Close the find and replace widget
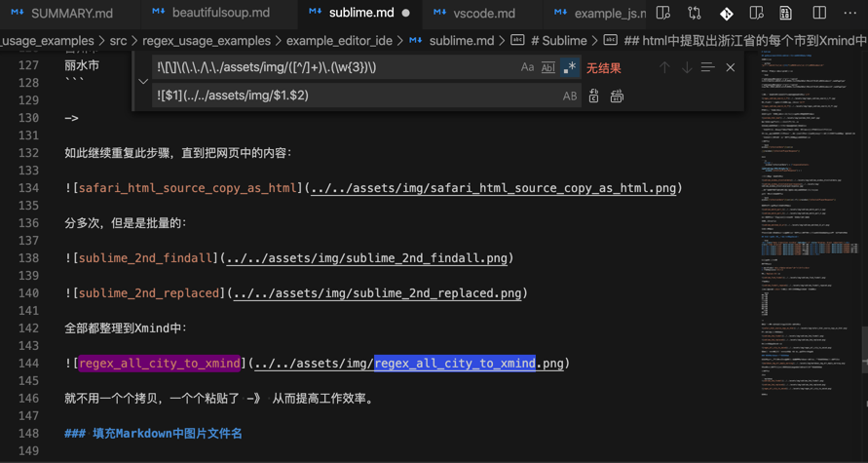Image resolution: width=868 pixels, height=463 pixels. [x=731, y=67]
